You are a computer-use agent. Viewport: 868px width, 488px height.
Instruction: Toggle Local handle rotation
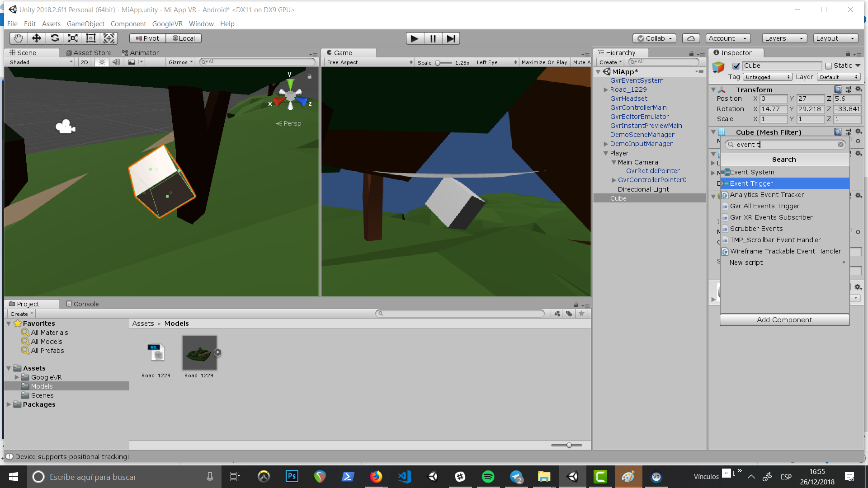pyautogui.click(x=184, y=38)
